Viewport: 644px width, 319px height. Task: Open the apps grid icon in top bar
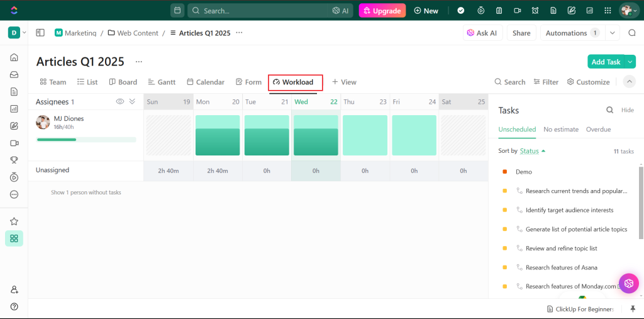click(x=608, y=11)
